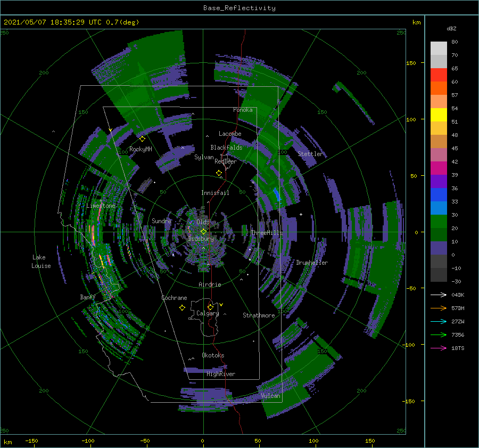The width and height of the screenshot is (479, 448).
Task: Pick the red color swatch in dBZ legend
Action: (x=439, y=75)
